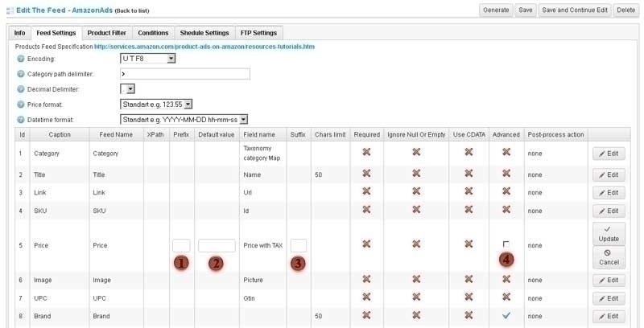Switch to the FTP Settings tab
644x328 pixels.
pos(259,33)
